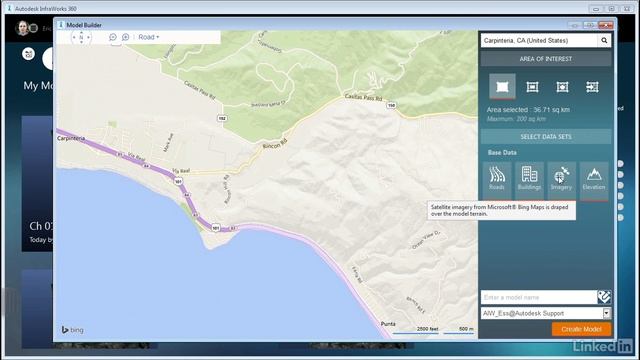Select the map viewport extent area tool
640x360 pixels.
[502, 87]
